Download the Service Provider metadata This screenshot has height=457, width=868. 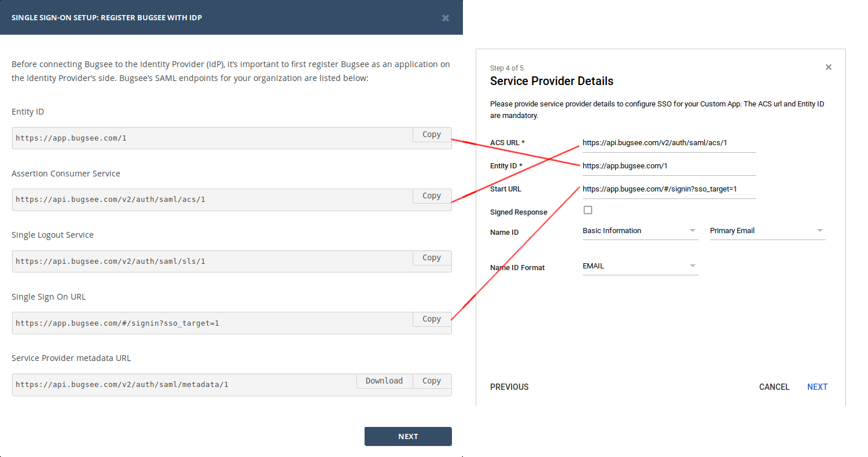pyautogui.click(x=384, y=381)
